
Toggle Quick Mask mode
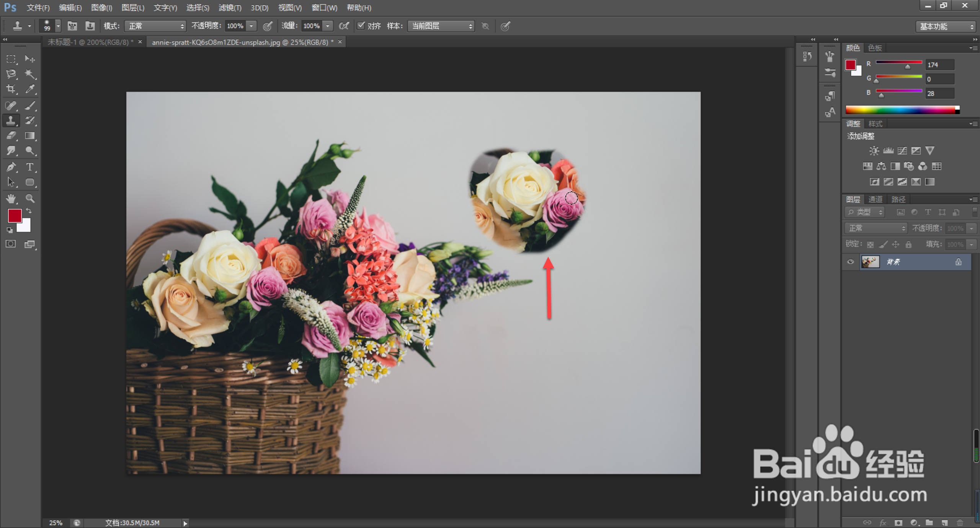pos(11,244)
